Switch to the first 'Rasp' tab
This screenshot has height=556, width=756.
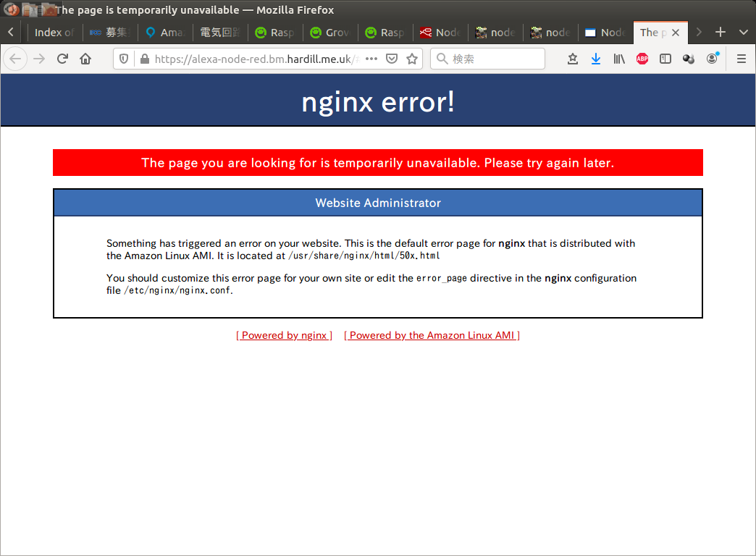pos(275,33)
